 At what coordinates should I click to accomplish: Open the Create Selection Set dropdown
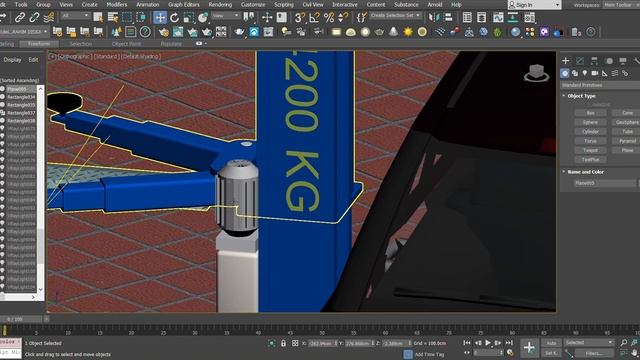coord(395,16)
